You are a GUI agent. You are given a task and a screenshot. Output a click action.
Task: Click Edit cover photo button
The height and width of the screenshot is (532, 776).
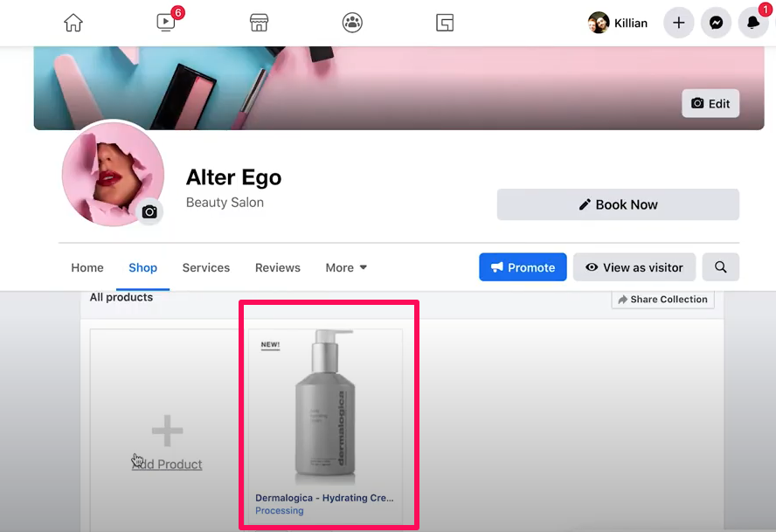[710, 103]
